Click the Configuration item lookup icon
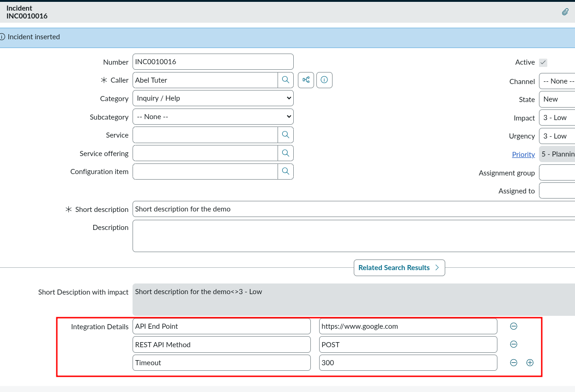Image resolution: width=575 pixels, height=392 pixels. point(285,171)
